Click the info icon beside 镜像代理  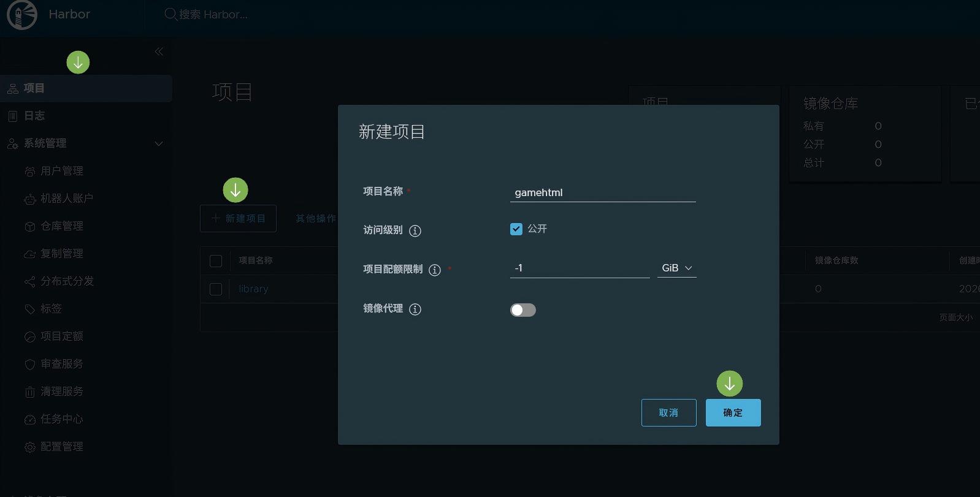coord(415,309)
